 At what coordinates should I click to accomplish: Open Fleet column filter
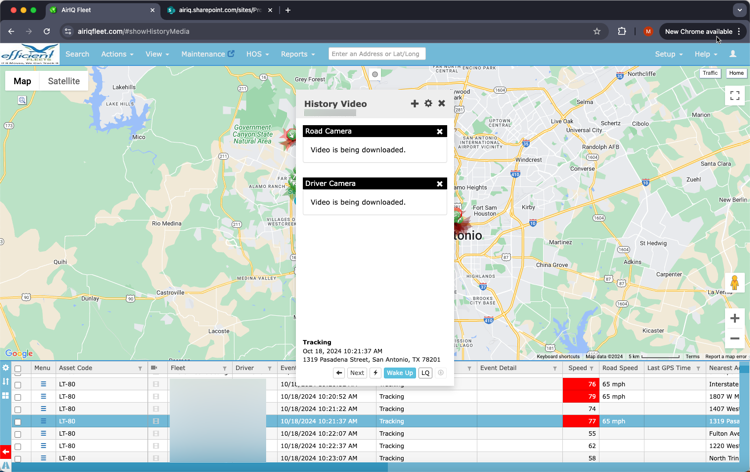(x=224, y=368)
